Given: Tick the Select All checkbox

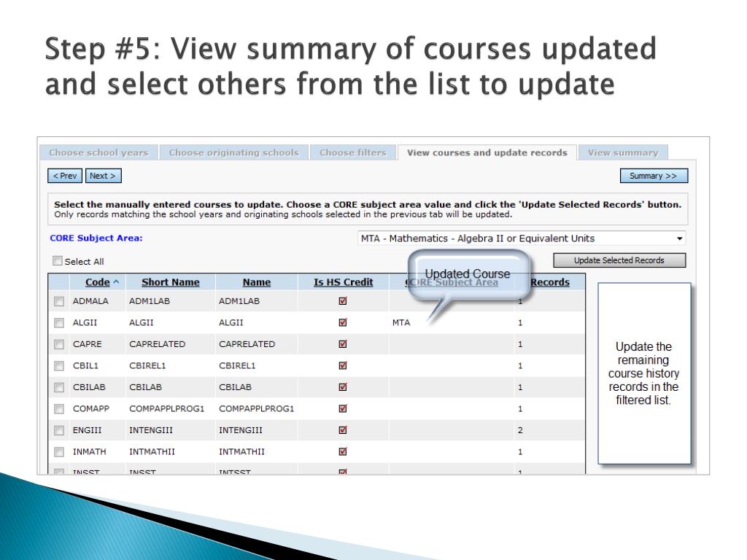Looking at the screenshot, I should pyautogui.click(x=58, y=261).
